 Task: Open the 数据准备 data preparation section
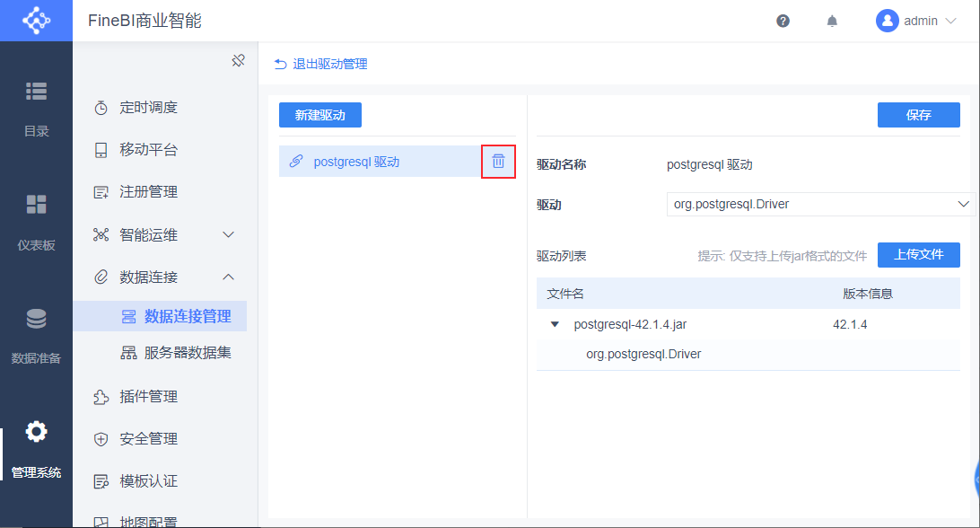point(36,336)
